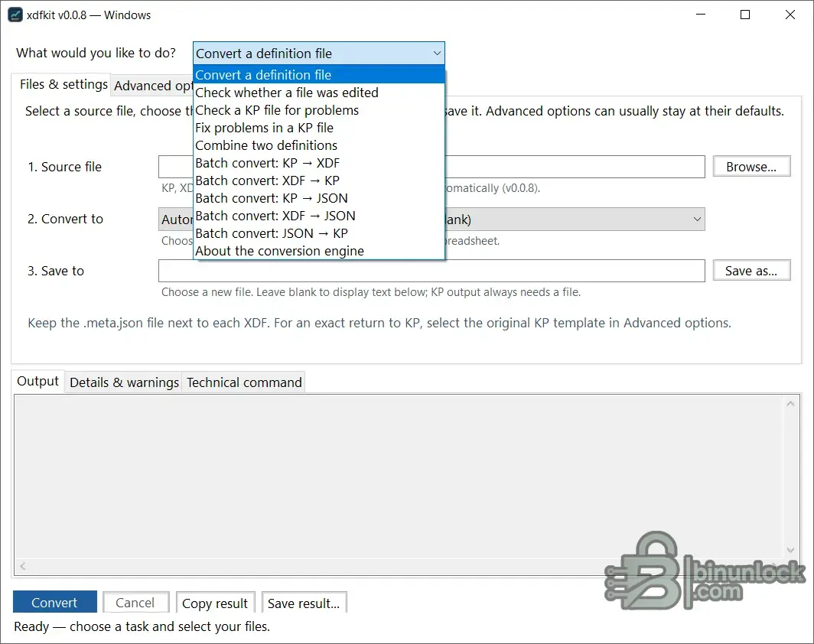This screenshot has height=644, width=814.
Task: Click the 'What would you like to do?' label
Action: pyautogui.click(x=96, y=53)
